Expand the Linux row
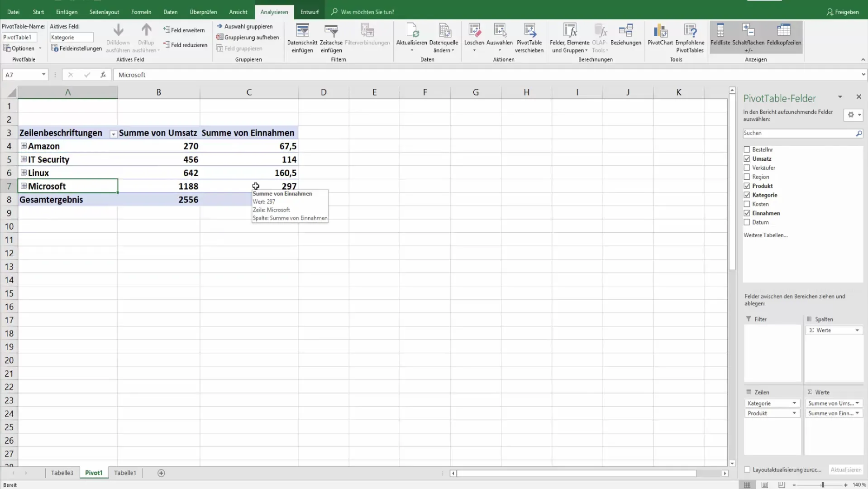Image resolution: width=868 pixels, height=489 pixels. point(24,173)
